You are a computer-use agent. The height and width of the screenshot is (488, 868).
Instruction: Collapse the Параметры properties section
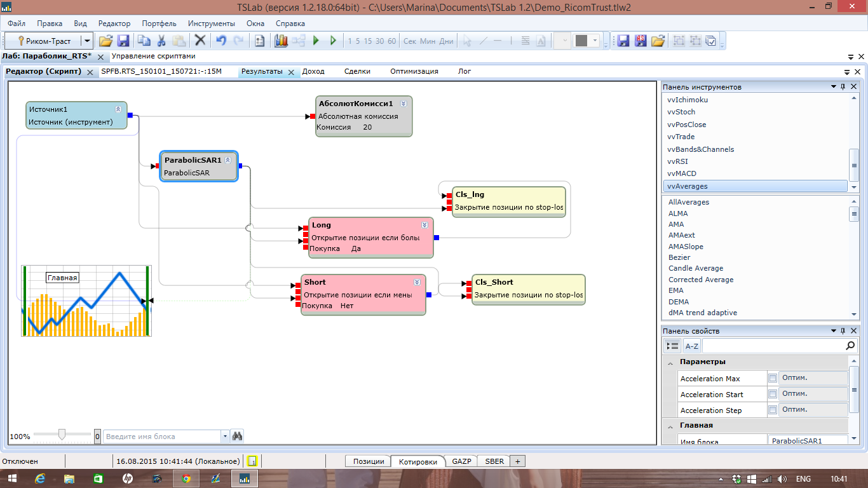(x=670, y=362)
